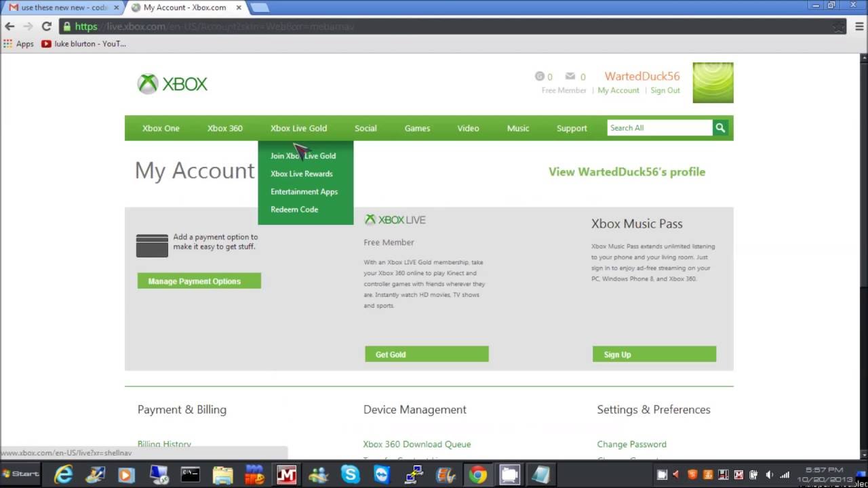Select the My Account - Xbox.com tab
This screenshot has width=868, height=488.
185,7
